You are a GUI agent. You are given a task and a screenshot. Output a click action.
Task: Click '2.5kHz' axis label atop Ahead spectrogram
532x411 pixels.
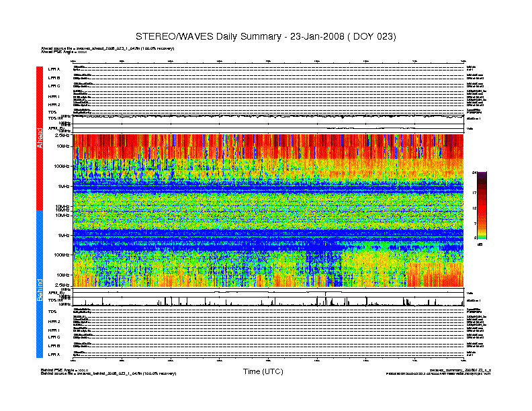[62, 135]
